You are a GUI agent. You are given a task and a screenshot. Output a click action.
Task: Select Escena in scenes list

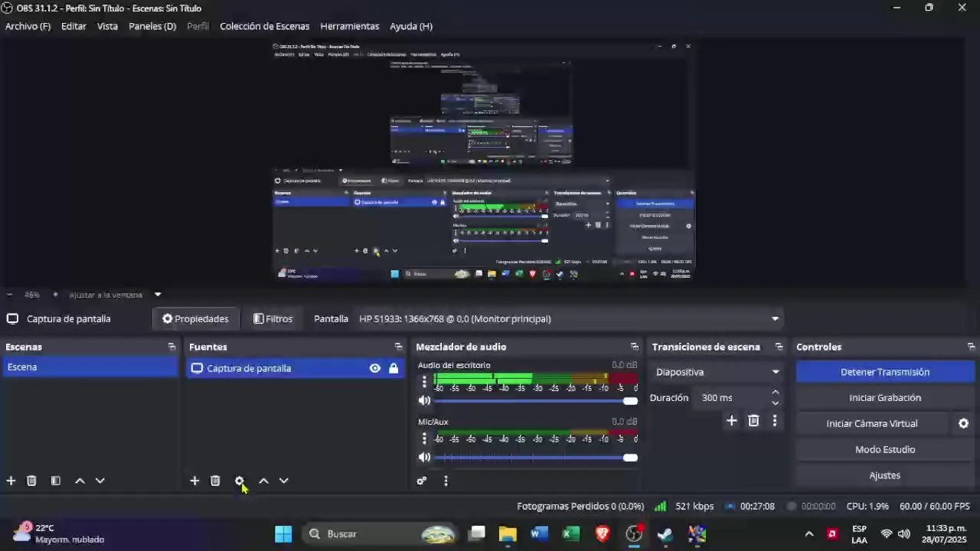tap(90, 367)
